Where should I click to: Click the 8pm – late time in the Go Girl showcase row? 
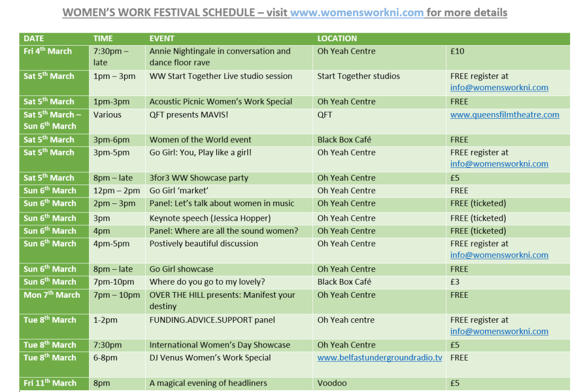tap(117, 269)
